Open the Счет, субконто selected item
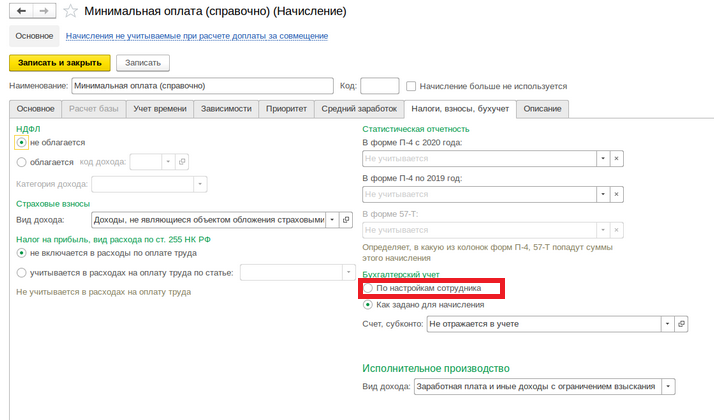 (681, 324)
